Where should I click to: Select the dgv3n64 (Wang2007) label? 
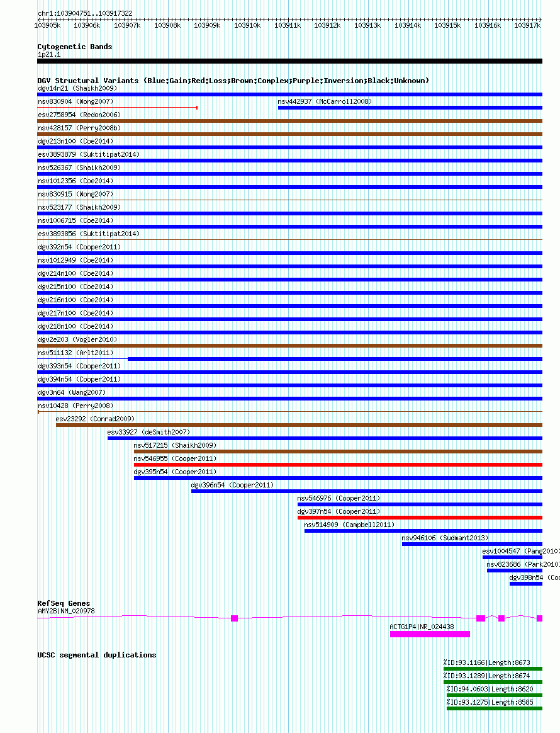point(72,393)
